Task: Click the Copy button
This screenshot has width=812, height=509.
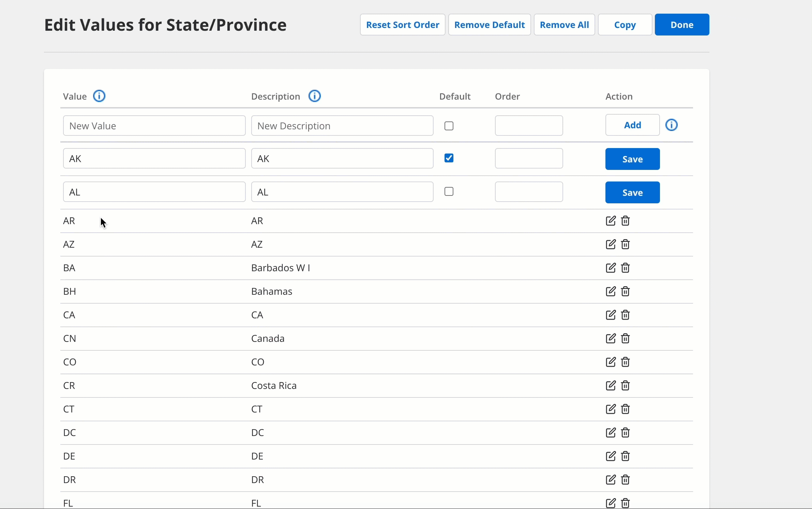Action: pyautogui.click(x=625, y=25)
